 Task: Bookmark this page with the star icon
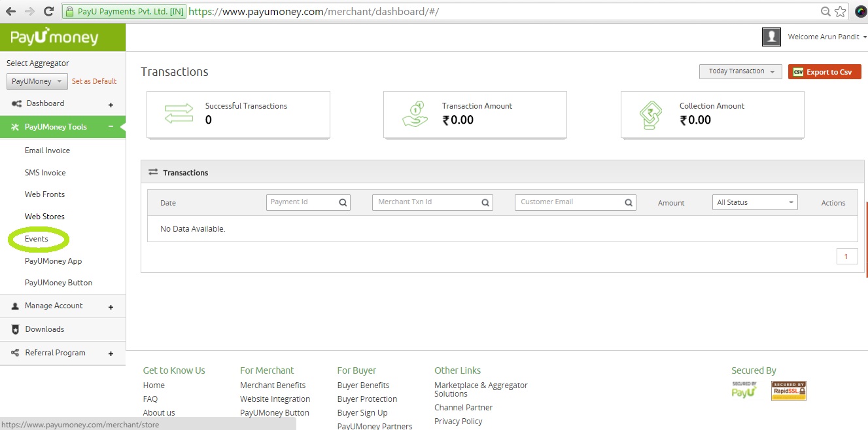[841, 12]
